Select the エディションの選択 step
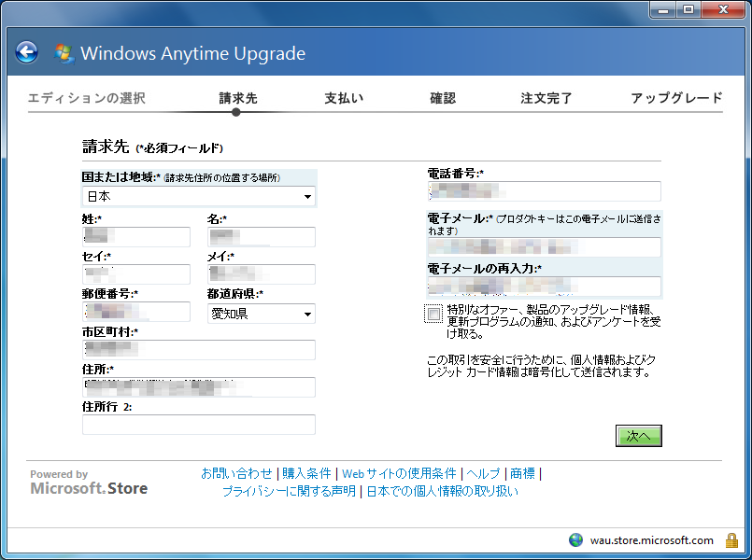The height and width of the screenshot is (560, 752). point(86,98)
